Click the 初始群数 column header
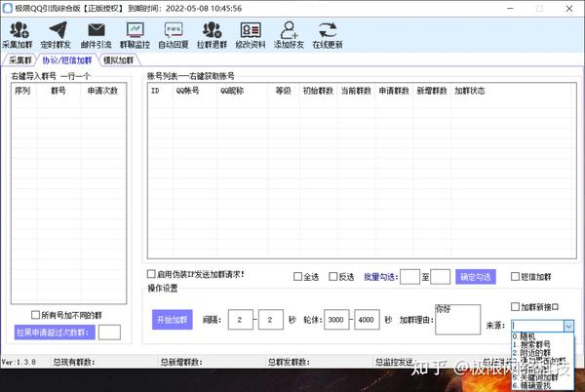 318,91
